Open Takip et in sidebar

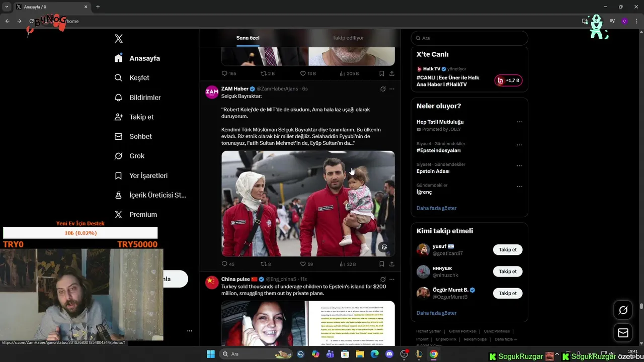click(134, 117)
